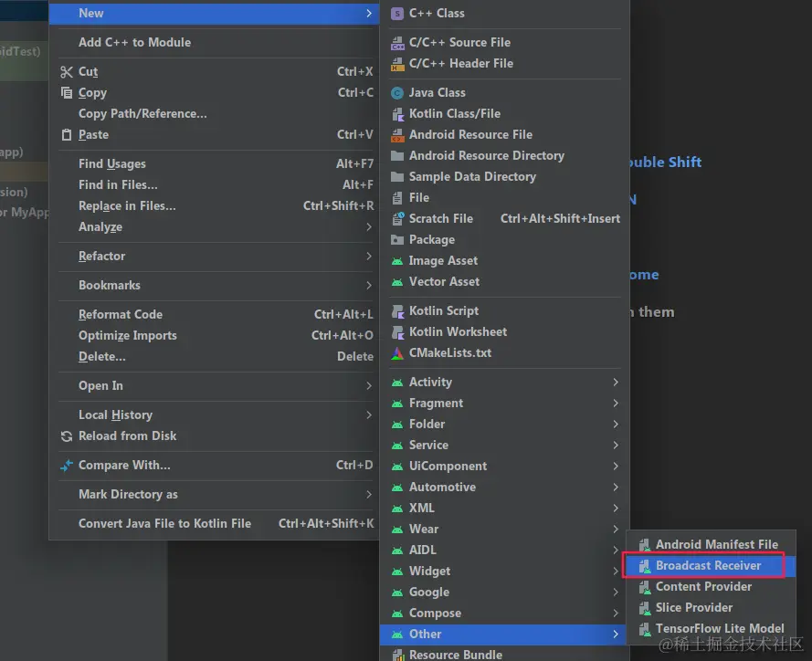Click the Android Resource Directory folder icon
Image resolution: width=812 pixels, height=661 pixels.
click(397, 156)
